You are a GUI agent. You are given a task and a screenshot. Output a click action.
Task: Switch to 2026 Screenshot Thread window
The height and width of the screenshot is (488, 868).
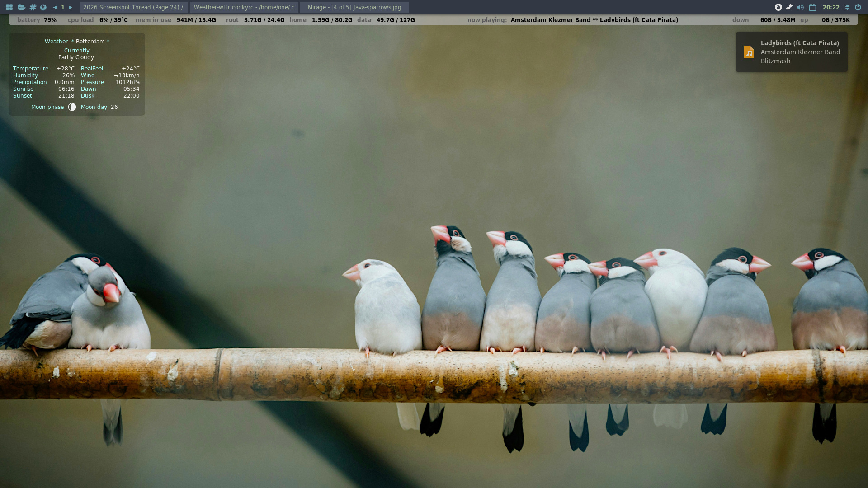click(133, 7)
